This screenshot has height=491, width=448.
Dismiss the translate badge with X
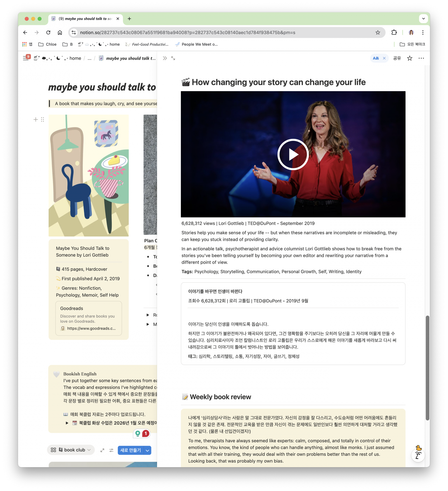pyautogui.click(x=384, y=58)
